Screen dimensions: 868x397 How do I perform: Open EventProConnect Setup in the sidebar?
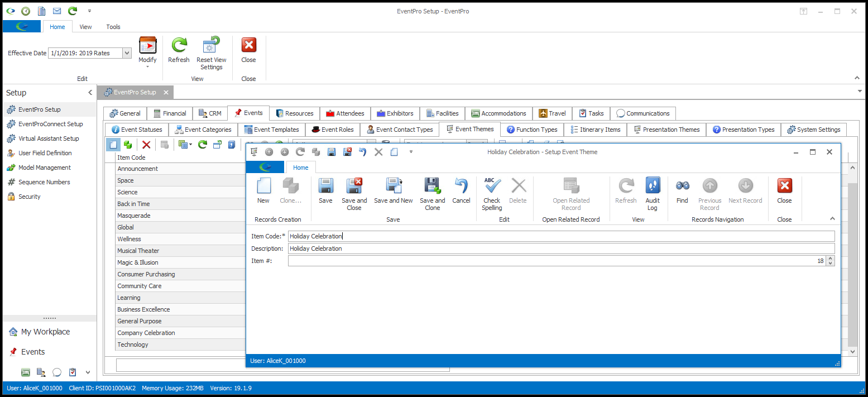(x=50, y=124)
